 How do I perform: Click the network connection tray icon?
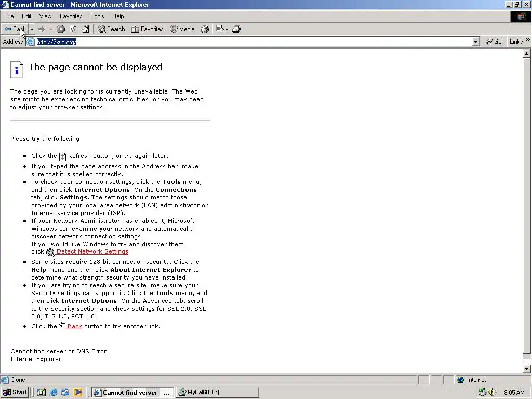pos(482,393)
